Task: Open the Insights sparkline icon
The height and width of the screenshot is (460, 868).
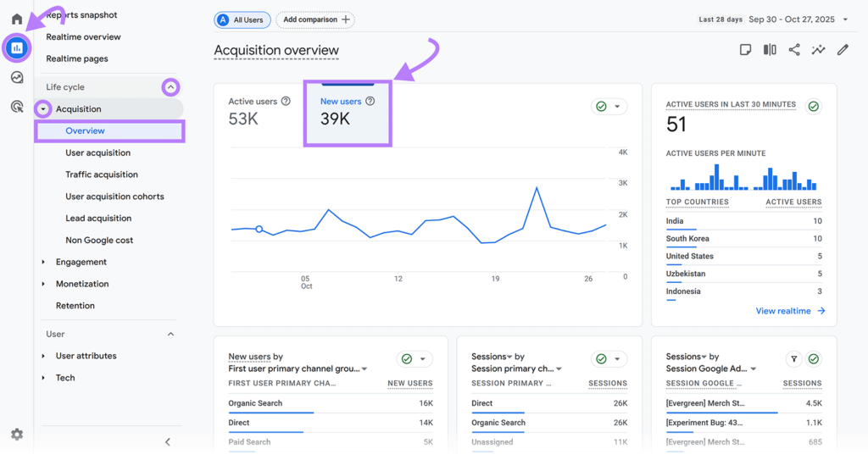Action: 818,50
